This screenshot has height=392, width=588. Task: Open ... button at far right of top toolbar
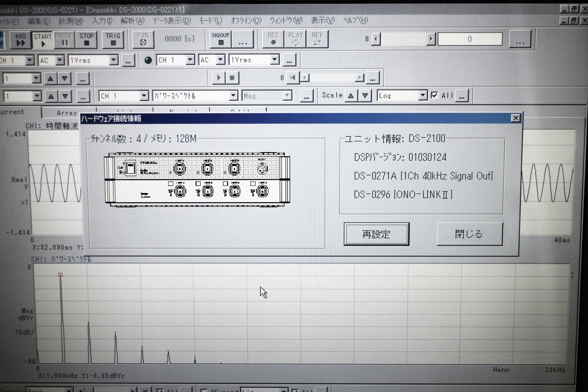(520, 39)
